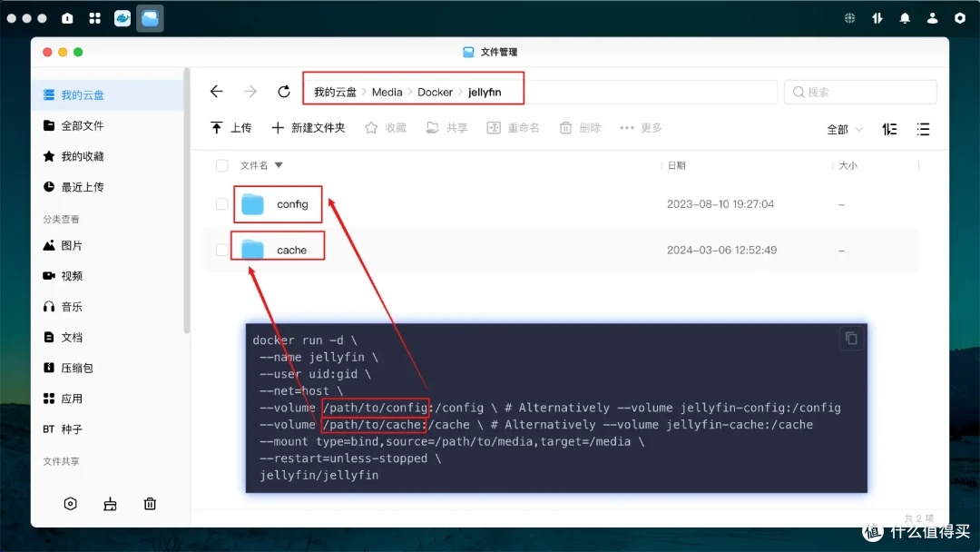Click in the 搜索 search field
980x552 pixels.
click(860, 92)
